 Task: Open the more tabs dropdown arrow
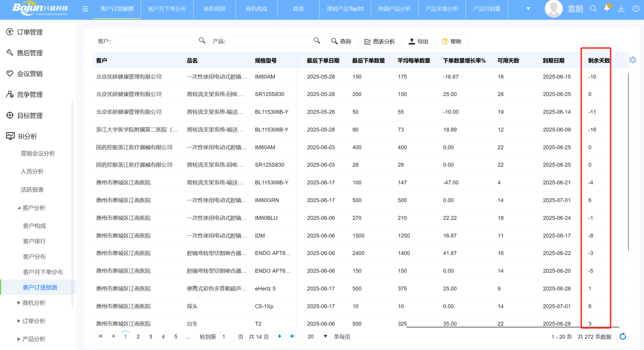pyautogui.click(x=528, y=9)
